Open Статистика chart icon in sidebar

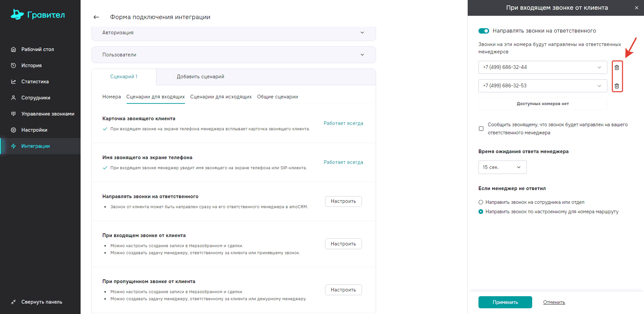pos(13,82)
